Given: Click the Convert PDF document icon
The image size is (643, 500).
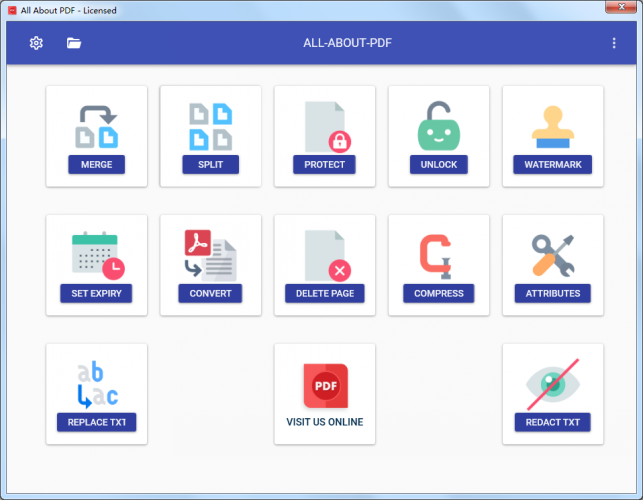Looking at the screenshot, I should pos(210,255).
